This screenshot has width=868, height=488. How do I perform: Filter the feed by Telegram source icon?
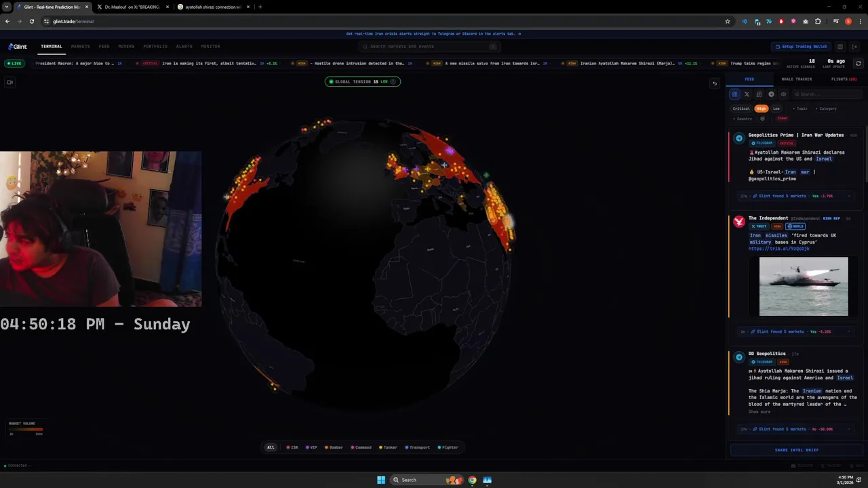[771, 94]
